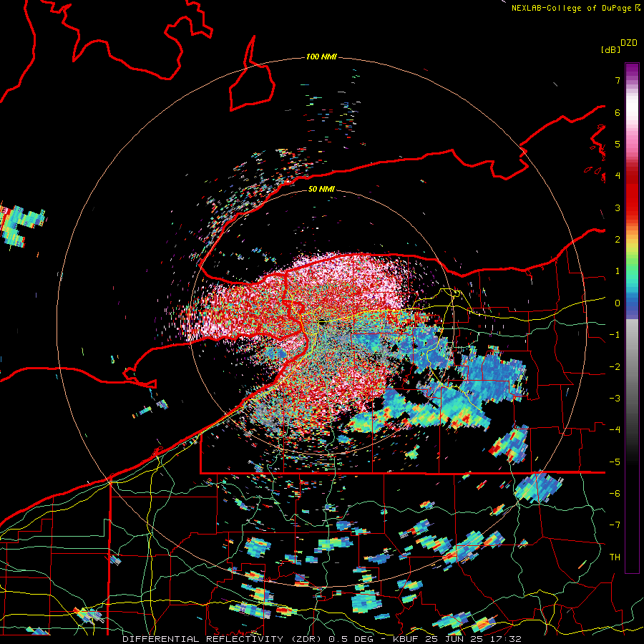Click the 6 value on color scale

tap(618, 112)
